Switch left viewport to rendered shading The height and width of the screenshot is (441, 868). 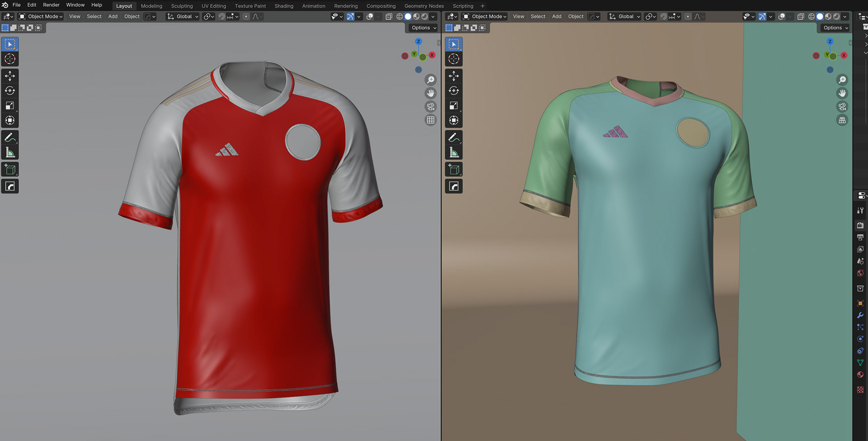425,16
